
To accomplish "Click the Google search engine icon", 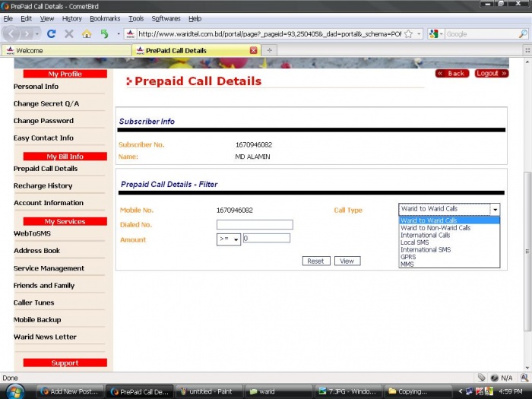I will click(x=433, y=34).
